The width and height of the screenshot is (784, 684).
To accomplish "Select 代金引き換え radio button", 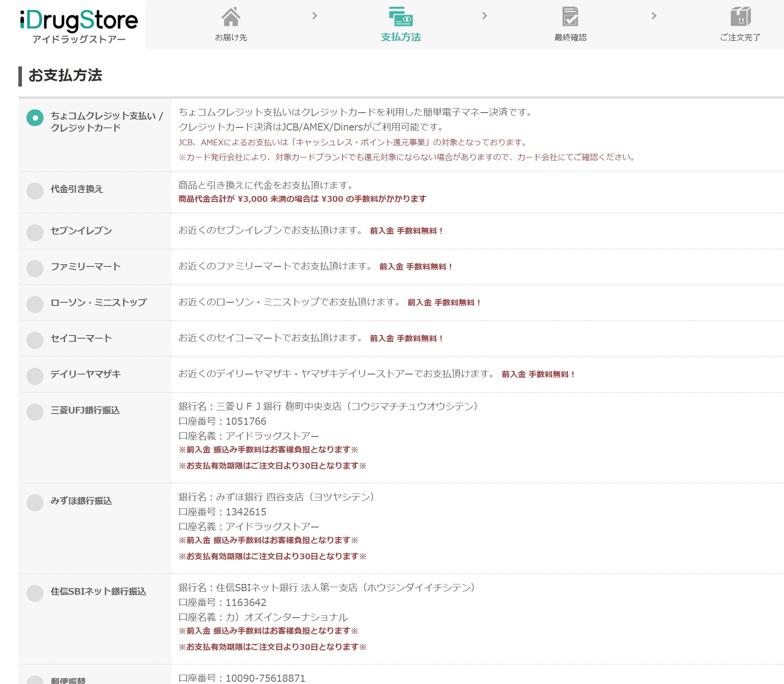I will tap(35, 191).
